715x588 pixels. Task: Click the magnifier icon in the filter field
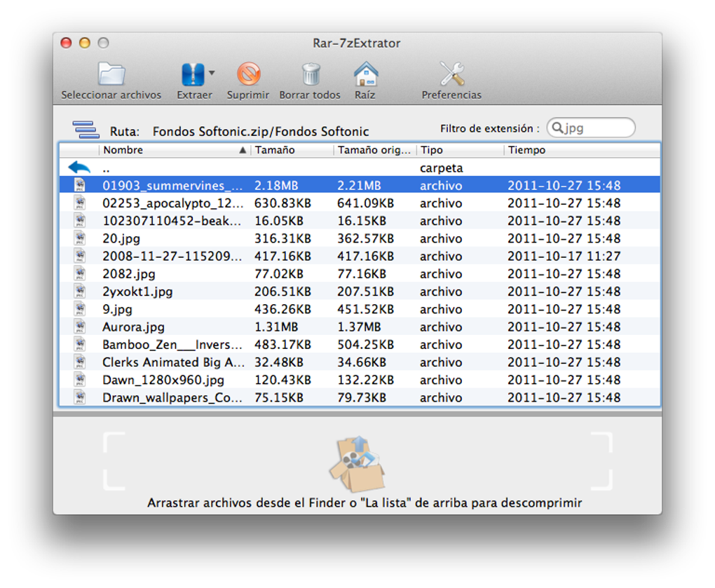(x=557, y=128)
